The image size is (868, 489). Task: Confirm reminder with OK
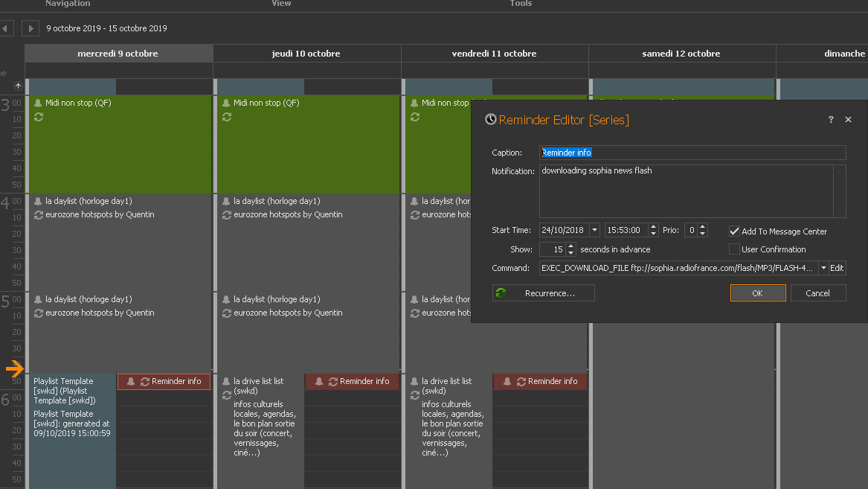coord(758,293)
